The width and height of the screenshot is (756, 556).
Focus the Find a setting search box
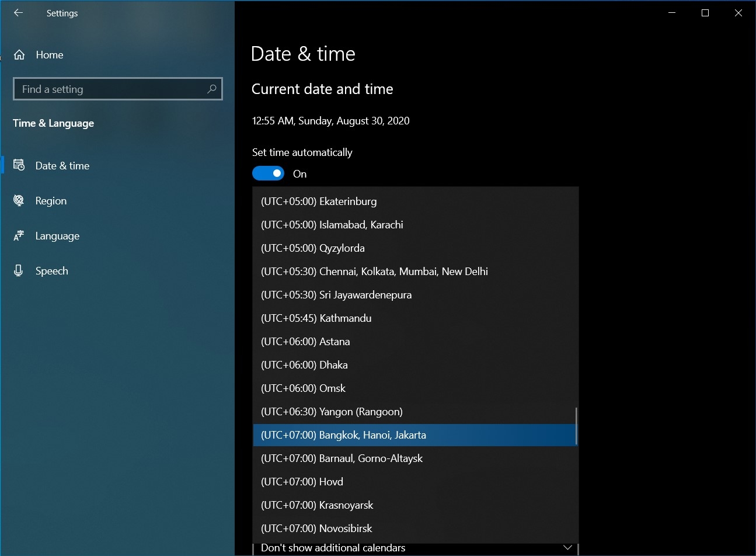pyautogui.click(x=117, y=89)
